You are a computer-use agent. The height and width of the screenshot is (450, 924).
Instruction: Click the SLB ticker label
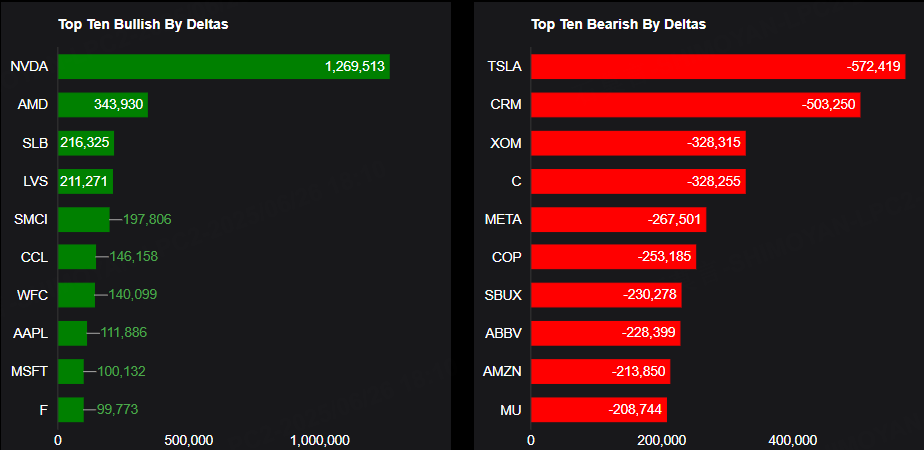(x=35, y=143)
